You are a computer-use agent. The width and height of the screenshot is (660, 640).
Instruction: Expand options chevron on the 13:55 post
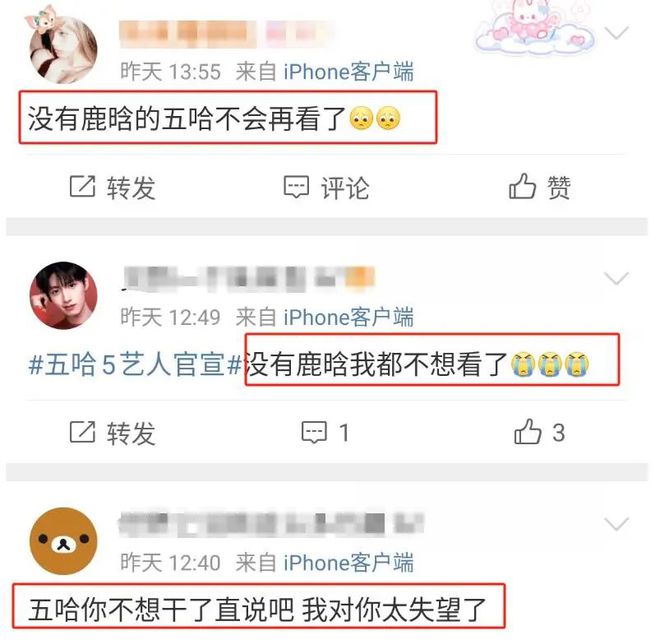coord(616,32)
